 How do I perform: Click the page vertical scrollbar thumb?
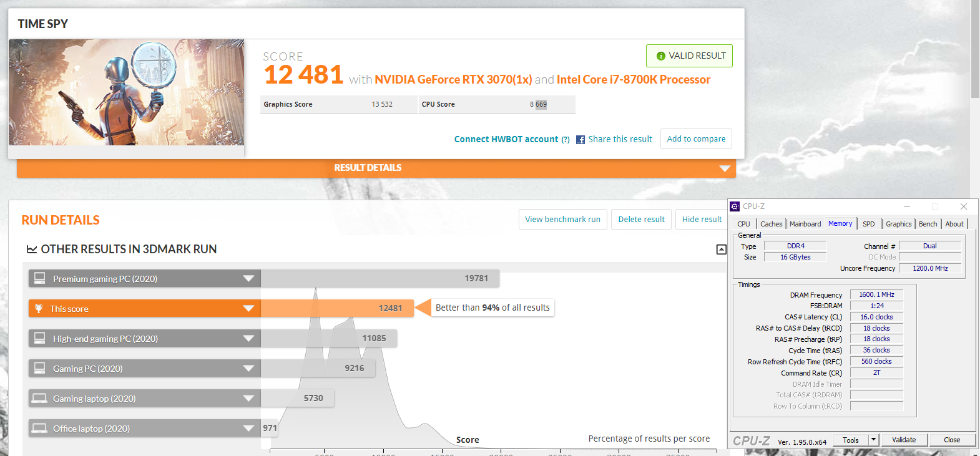click(975, 49)
